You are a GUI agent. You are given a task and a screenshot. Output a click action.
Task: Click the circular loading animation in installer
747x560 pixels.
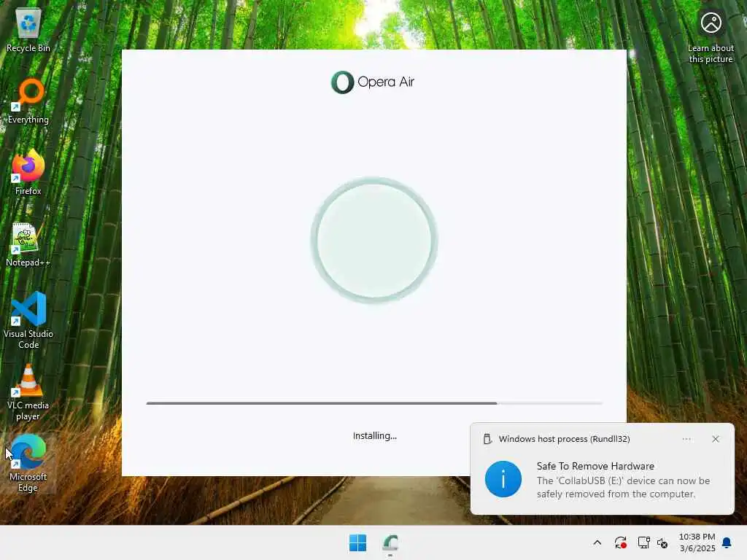tap(374, 240)
